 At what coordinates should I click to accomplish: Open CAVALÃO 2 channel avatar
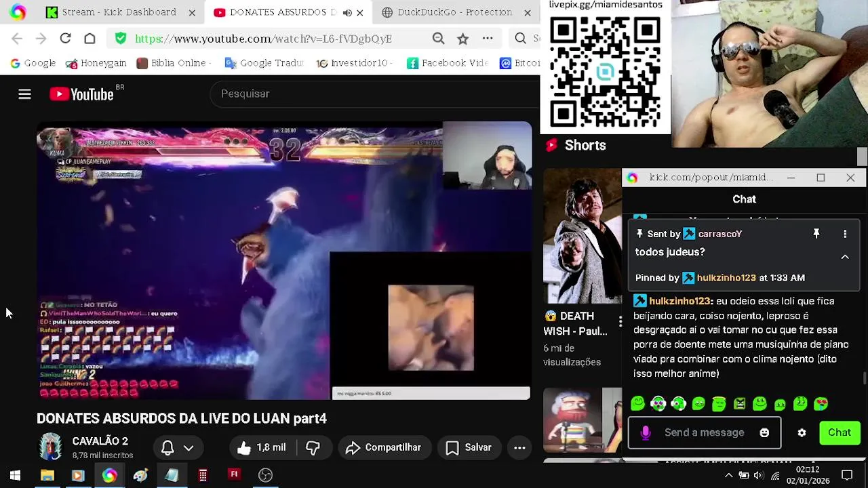(x=50, y=447)
